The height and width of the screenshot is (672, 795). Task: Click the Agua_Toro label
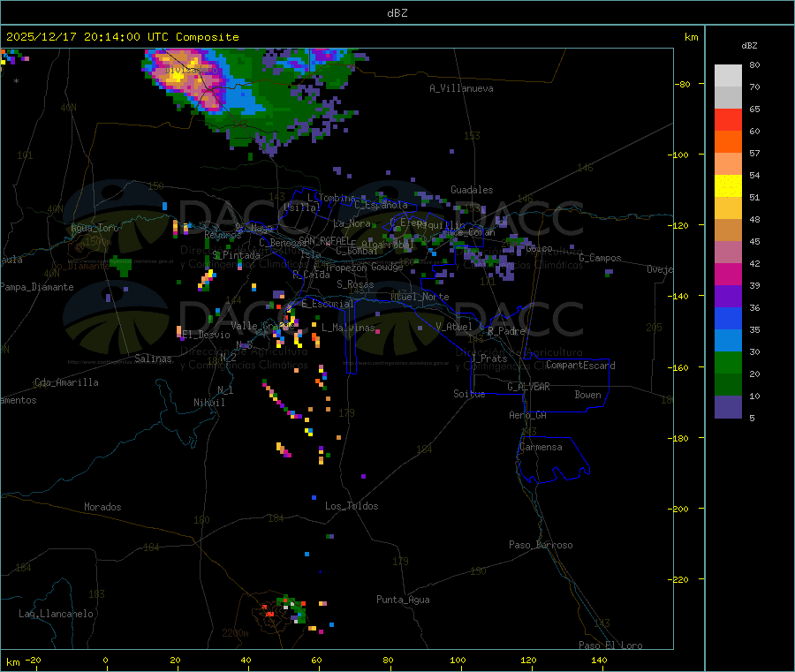pyautogui.click(x=95, y=228)
